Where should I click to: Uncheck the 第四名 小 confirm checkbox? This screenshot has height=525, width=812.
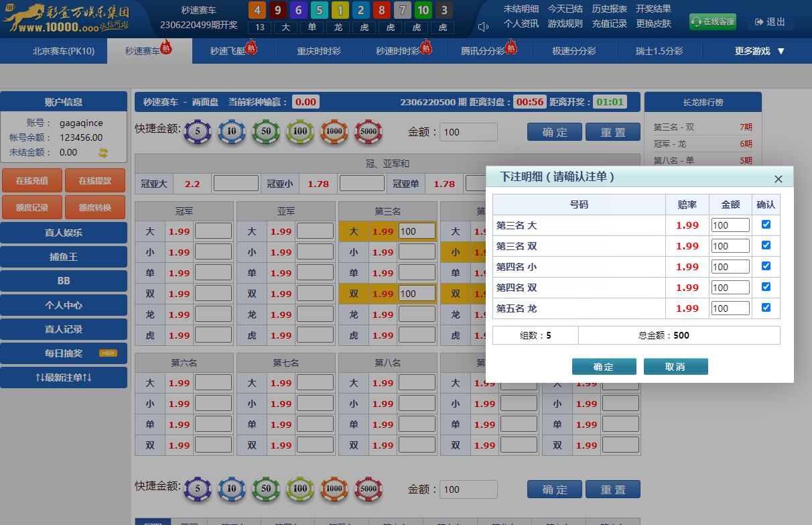pos(766,266)
